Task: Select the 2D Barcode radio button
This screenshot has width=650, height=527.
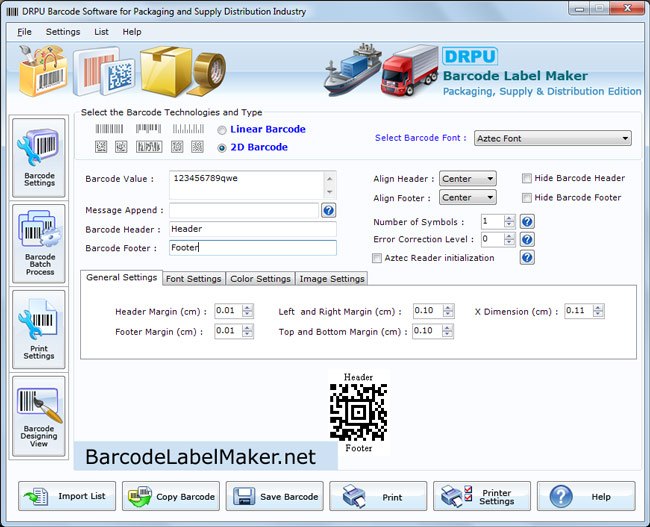Action: coord(222,148)
